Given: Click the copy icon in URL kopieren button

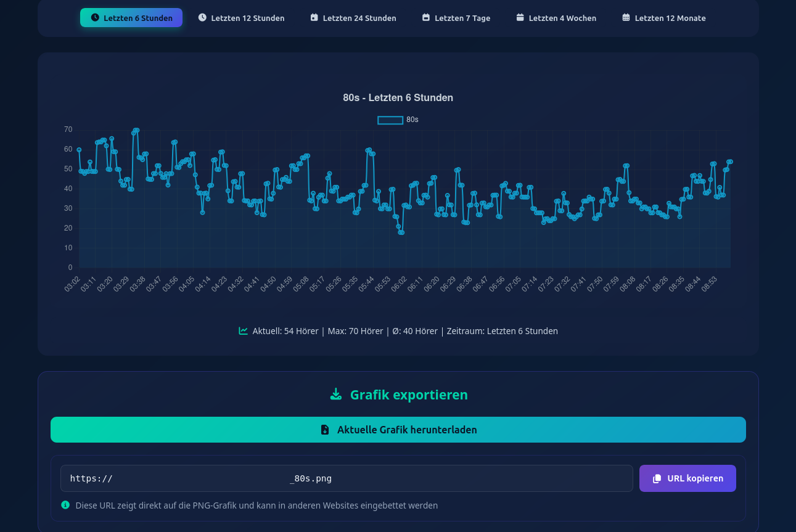Looking at the screenshot, I should [657, 478].
